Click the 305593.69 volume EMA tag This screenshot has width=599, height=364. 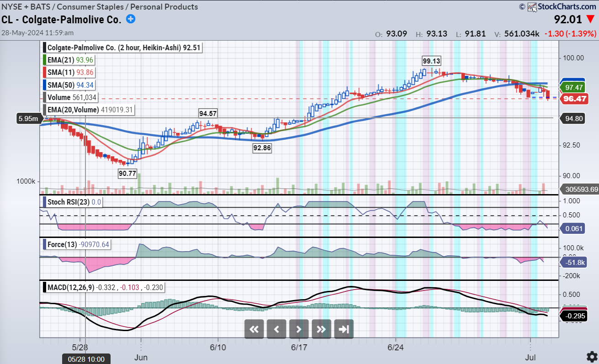click(x=579, y=190)
